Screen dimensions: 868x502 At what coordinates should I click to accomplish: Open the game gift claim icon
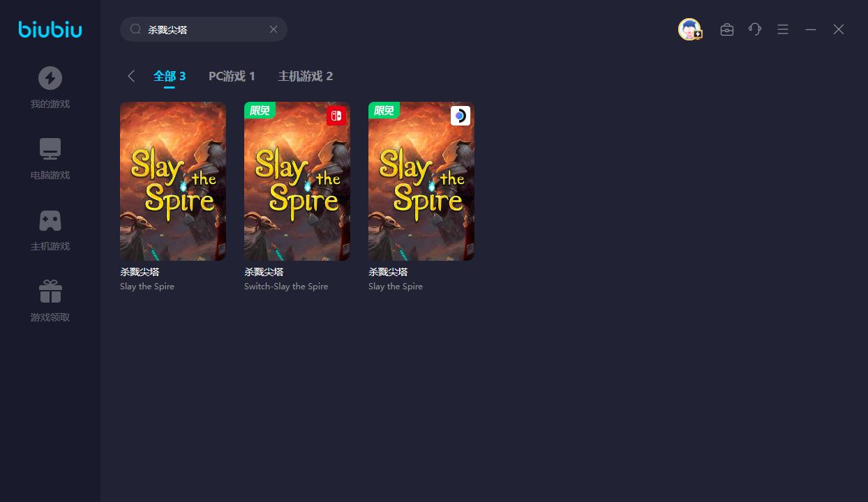(50, 291)
